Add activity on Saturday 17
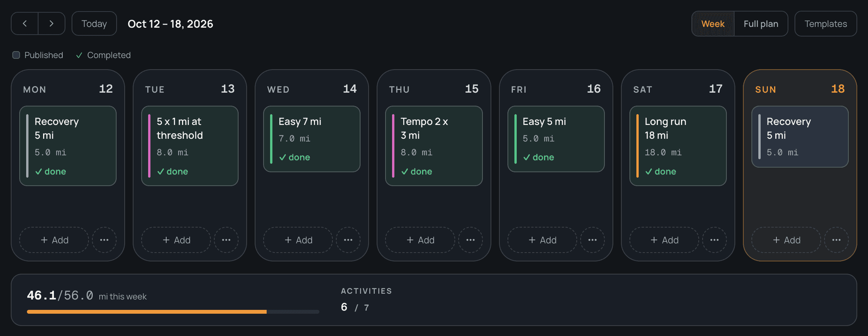 coord(664,240)
